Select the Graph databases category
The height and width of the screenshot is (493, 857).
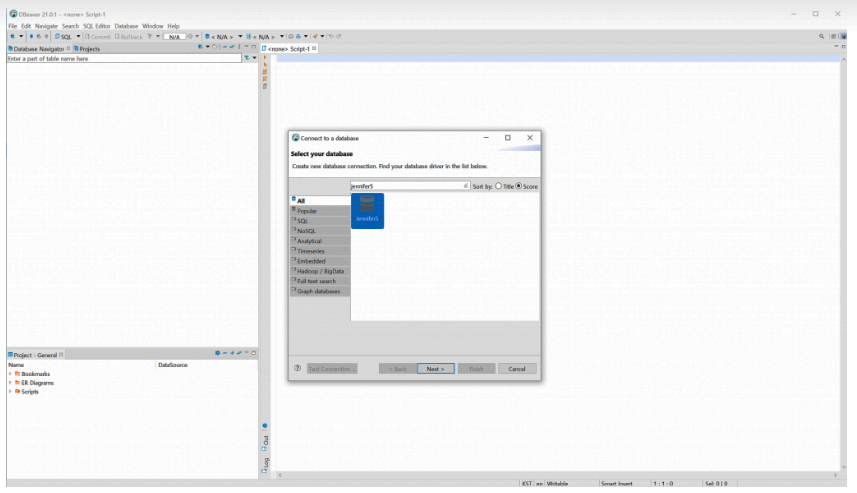[320, 291]
